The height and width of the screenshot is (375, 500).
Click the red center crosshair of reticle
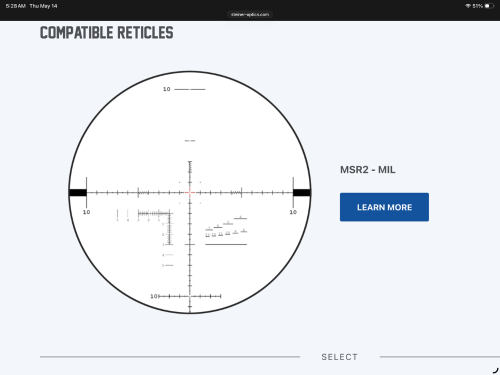(x=190, y=193)
